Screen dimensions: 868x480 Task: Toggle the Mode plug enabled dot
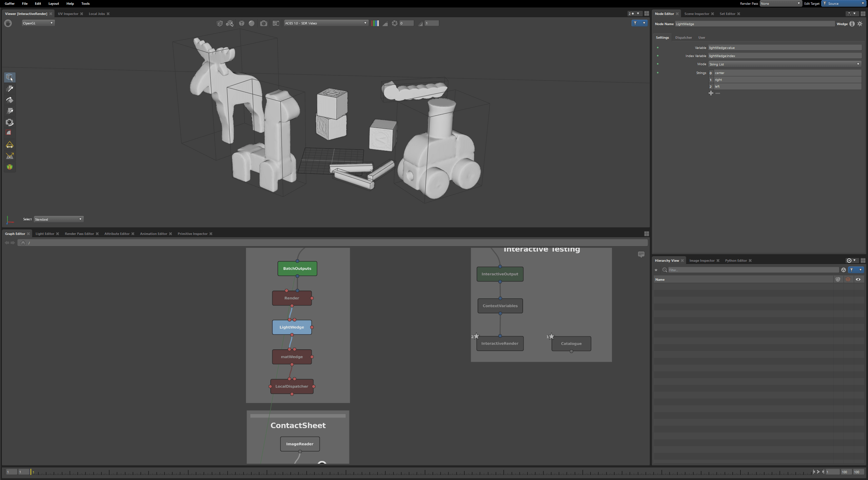click(x=658, y=64)
